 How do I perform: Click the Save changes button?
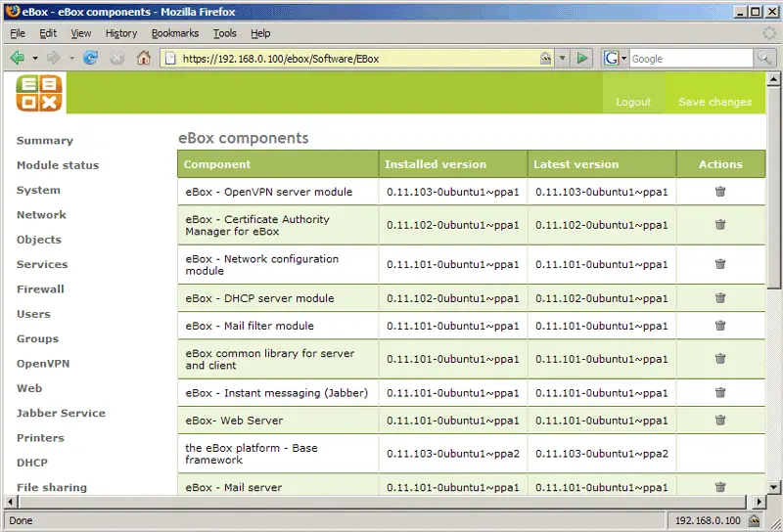(x=714, y=102)
